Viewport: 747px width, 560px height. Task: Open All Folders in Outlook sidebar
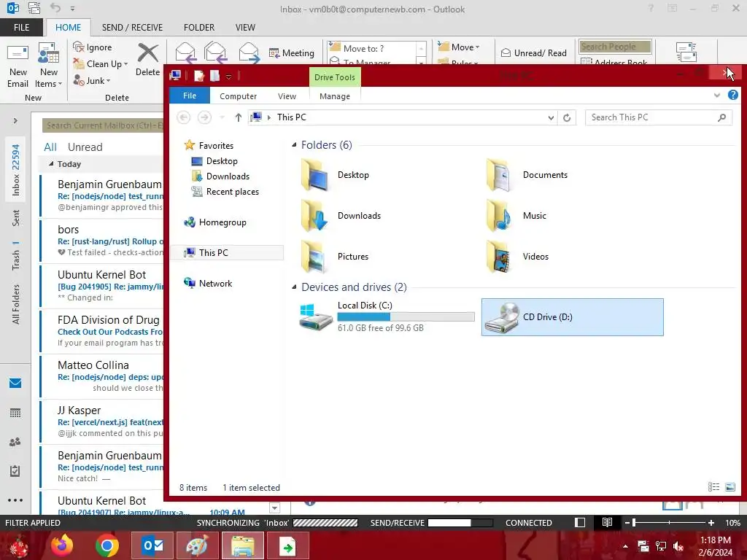tap(16, 304)
